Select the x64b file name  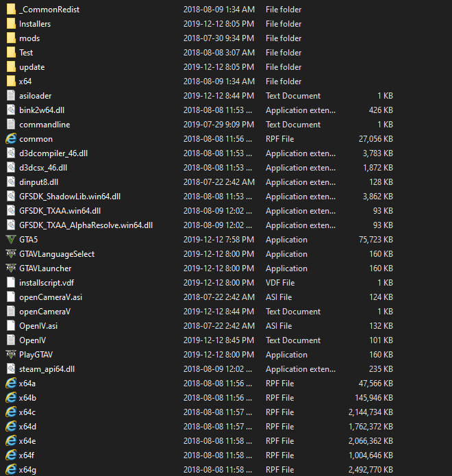click(x=27, y=398)
